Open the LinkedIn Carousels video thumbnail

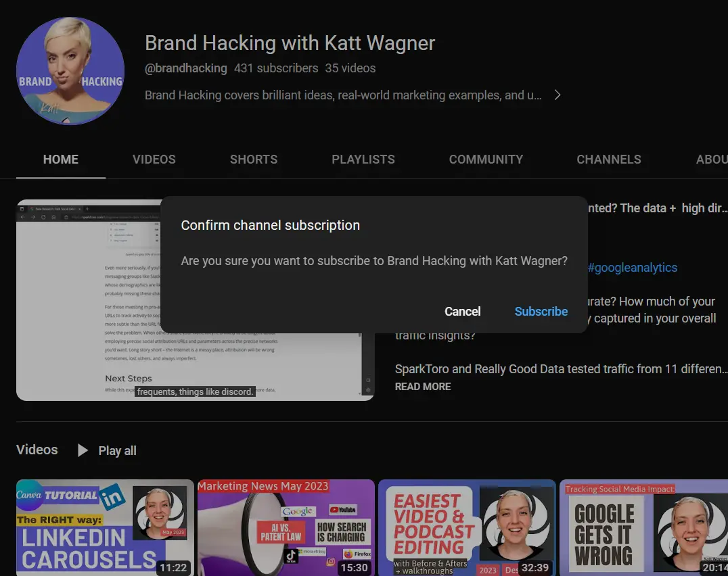coord(105,528)
